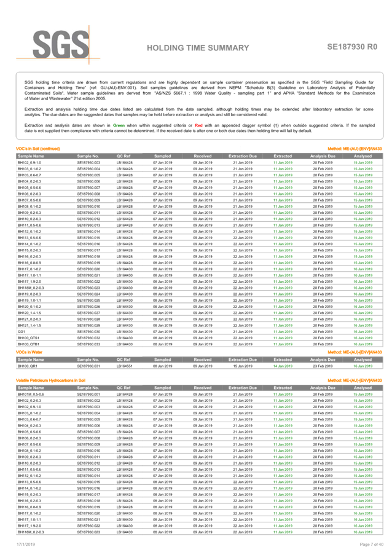Click the Method label beside VOC's in Soil (continued)

[355, 149]
